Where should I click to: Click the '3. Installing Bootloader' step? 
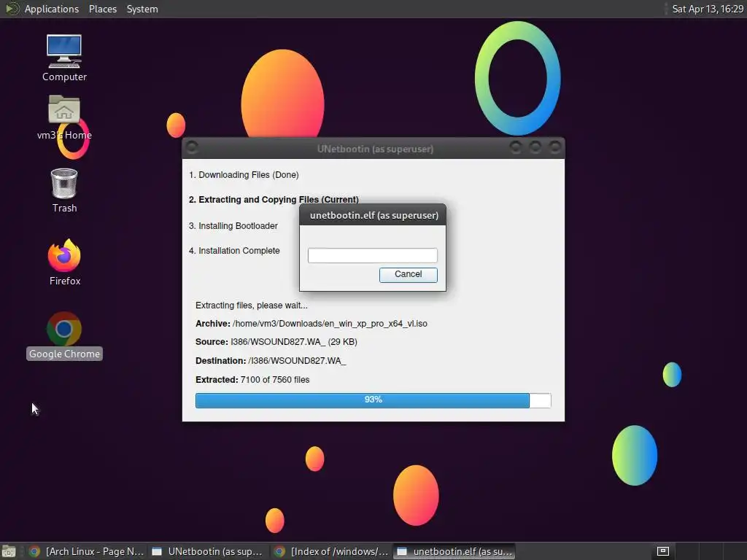233,226
